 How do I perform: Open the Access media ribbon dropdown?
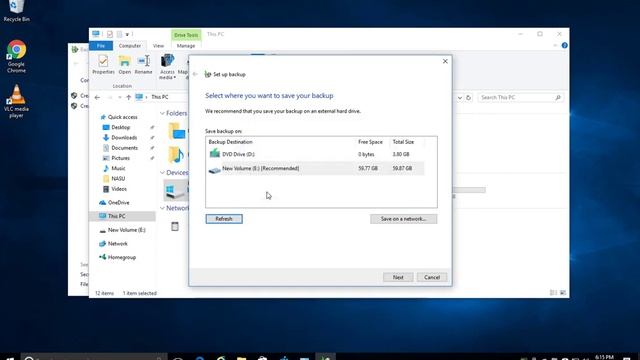tap(167, 67)
